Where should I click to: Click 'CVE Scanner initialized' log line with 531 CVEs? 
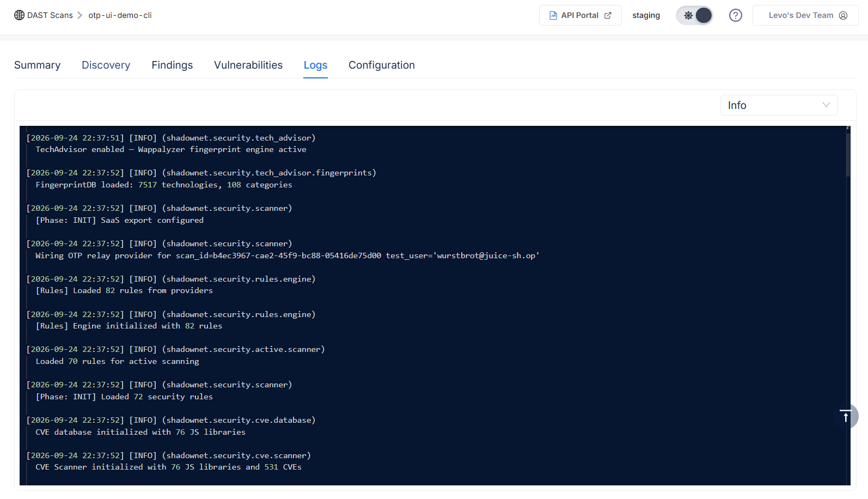(169, 467)
